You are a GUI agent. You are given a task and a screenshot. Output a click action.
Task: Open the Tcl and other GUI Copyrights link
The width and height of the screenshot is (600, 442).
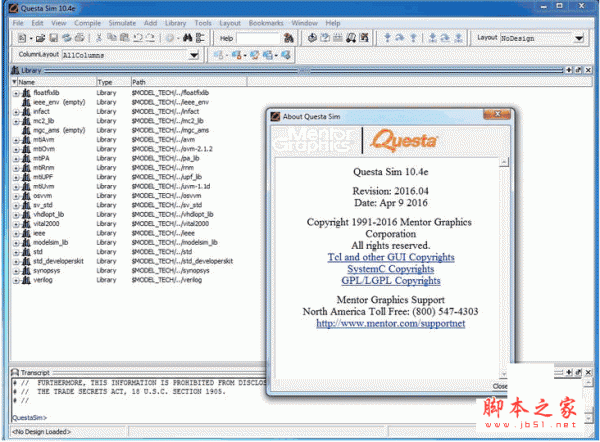(x=391, y=257)
